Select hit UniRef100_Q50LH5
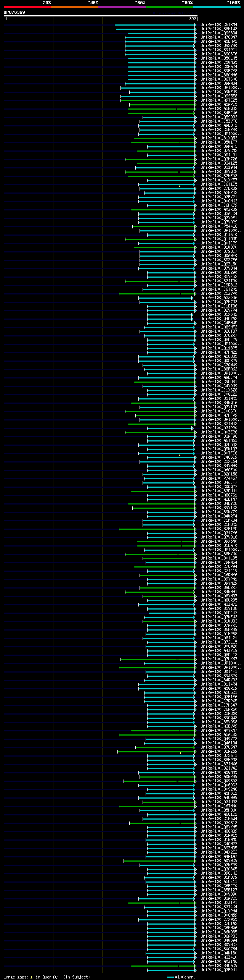 coord(219,58)
